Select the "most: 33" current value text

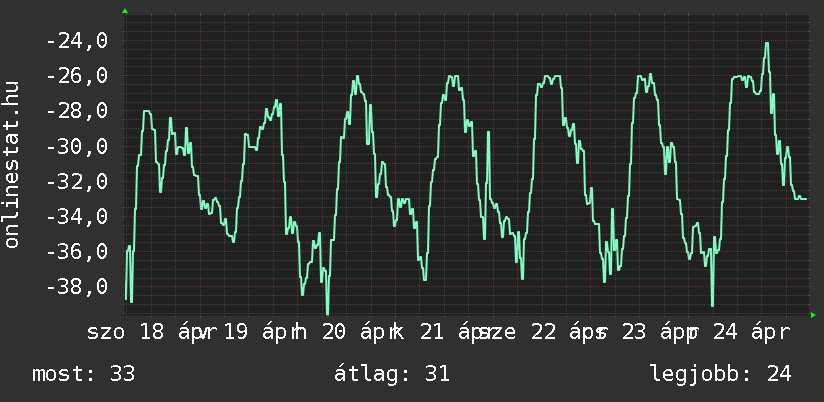coord(84,374)
